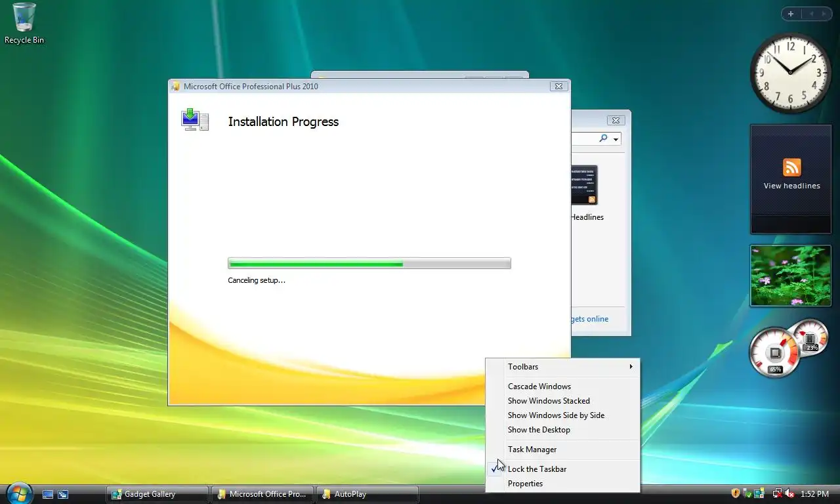This screenshot has height=504, width=840.
Task: Close the Gadget Gallery window
Action: (x=615, y=120)
